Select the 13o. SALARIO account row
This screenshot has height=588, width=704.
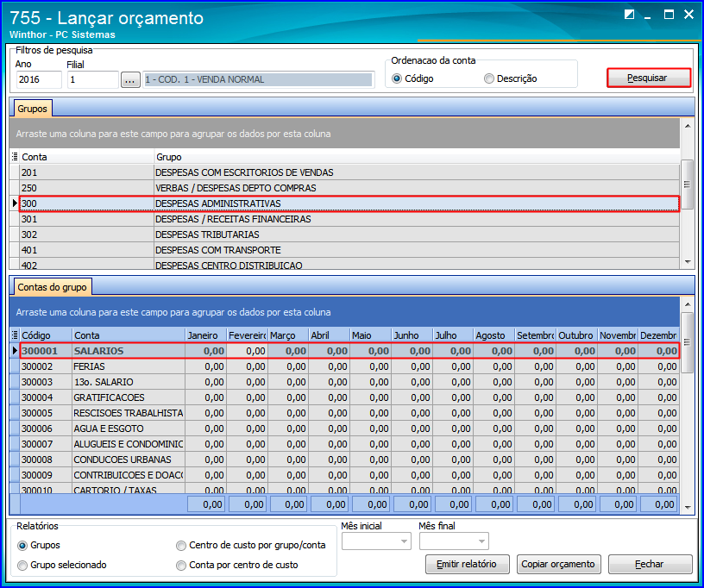(349, 382)
